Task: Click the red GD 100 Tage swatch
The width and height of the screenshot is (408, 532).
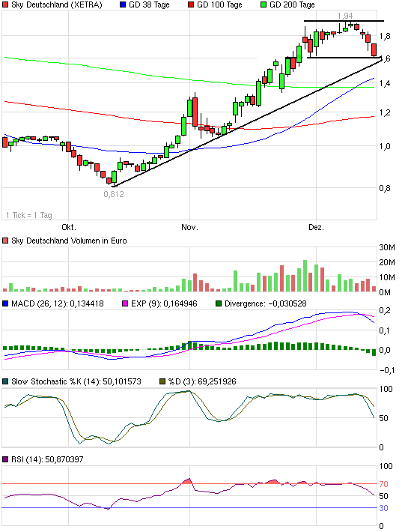Action: tap(191, 4)
